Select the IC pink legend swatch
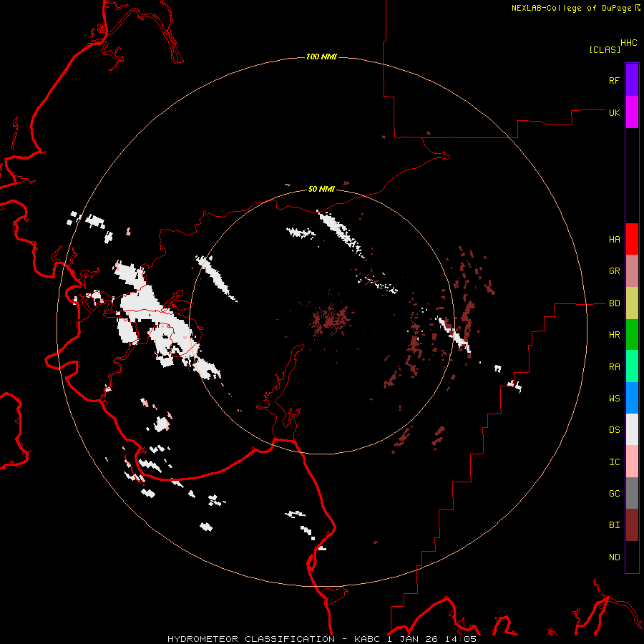The image size is (644, 644). 632,462
